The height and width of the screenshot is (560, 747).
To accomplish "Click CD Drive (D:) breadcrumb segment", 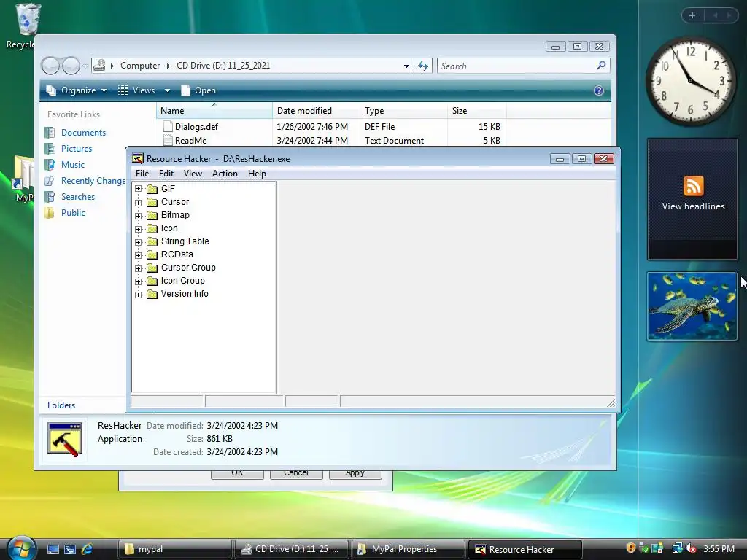I will (x=223, y=65).
